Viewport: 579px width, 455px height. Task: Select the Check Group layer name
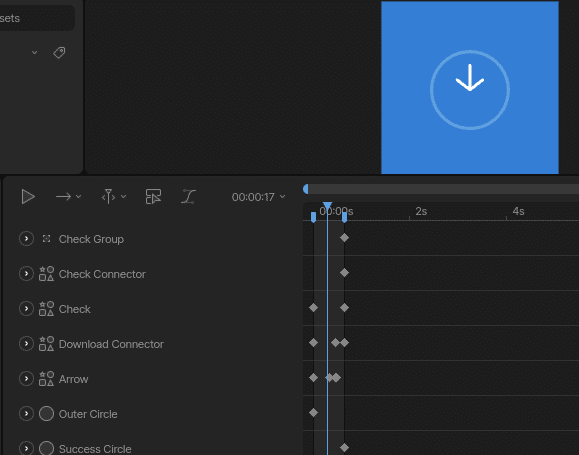click(x=91, y=239)
